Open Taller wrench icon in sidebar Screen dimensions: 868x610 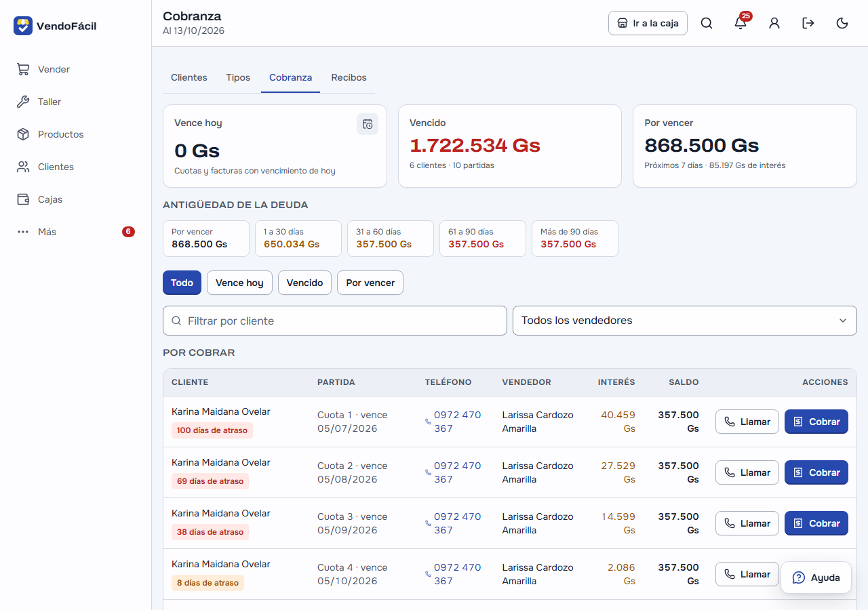[23, 102]
